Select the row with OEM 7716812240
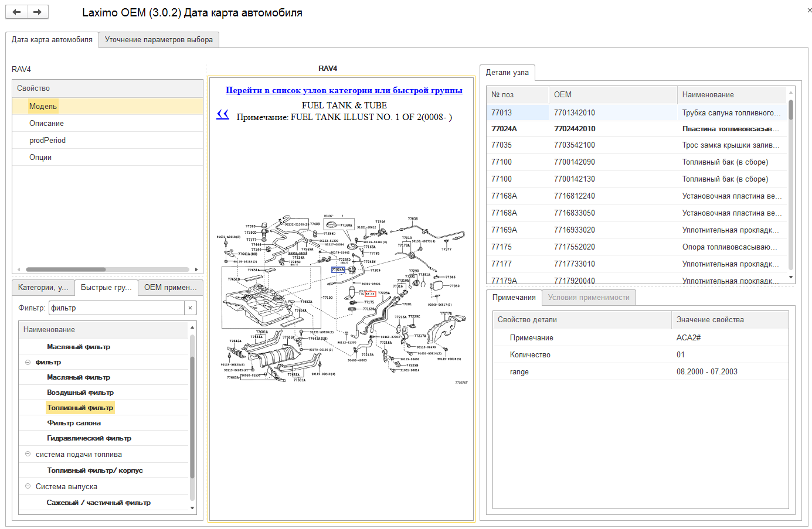Screen dimensions: 812x529 coord(636,196)
